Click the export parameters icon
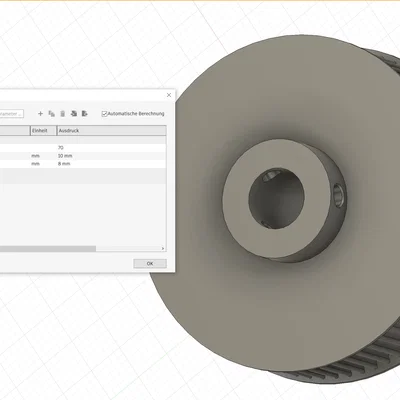 click(x=85, y=114)
